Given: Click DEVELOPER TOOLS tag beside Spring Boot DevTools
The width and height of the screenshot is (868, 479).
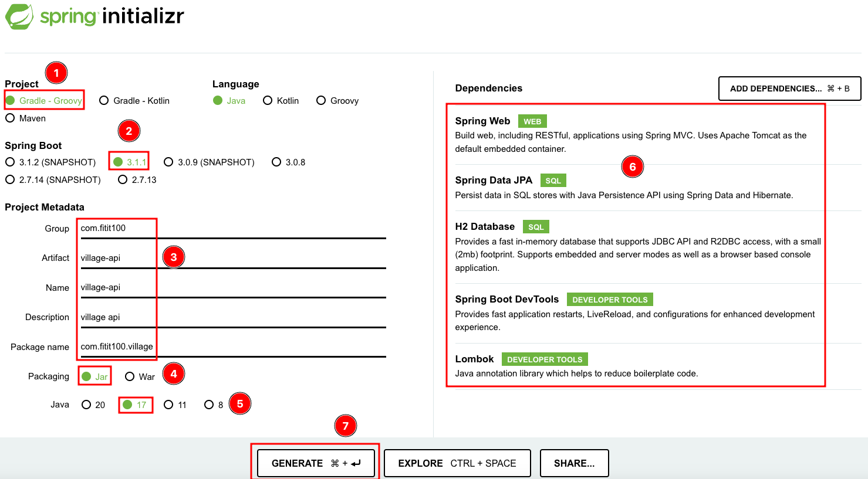Looking at the screenshot, I should 610,300.
